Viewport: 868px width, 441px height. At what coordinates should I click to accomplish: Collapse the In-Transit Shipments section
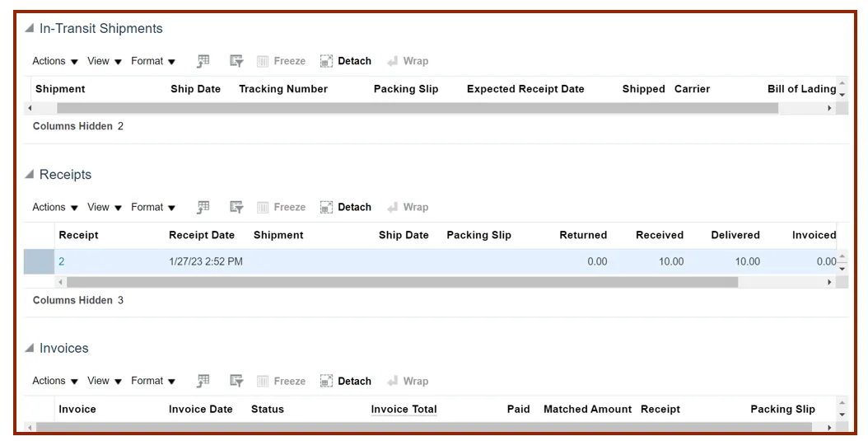(30, 29)
